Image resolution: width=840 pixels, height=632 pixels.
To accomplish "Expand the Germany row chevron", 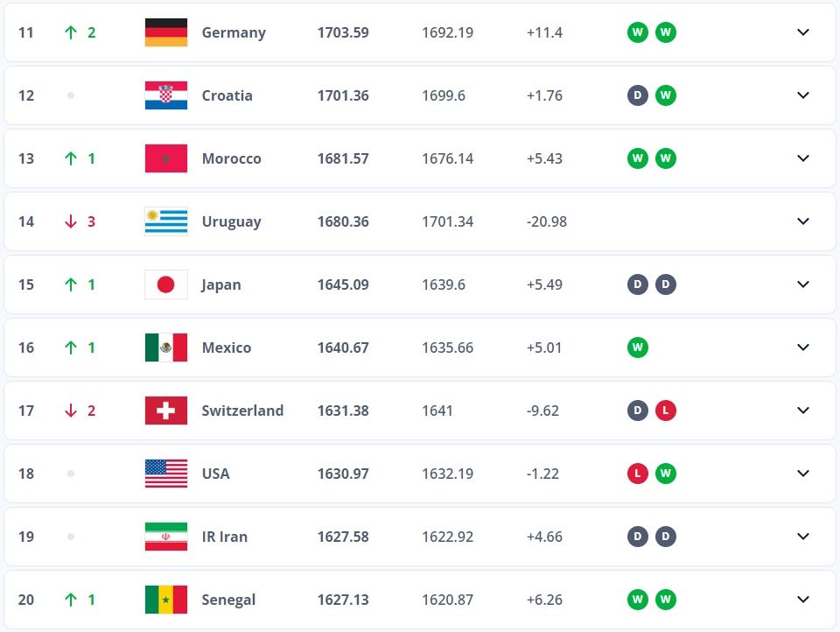I will (x=803, y=32).
